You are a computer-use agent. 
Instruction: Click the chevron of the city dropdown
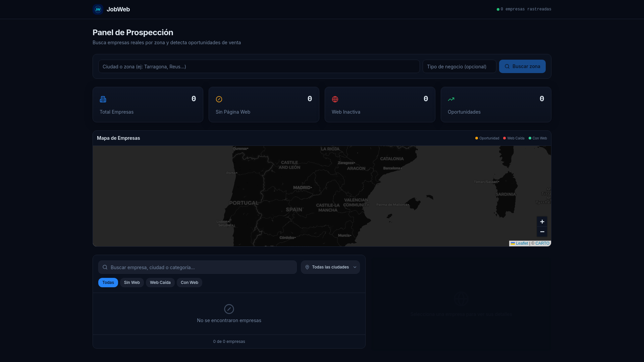pos(355,267)
